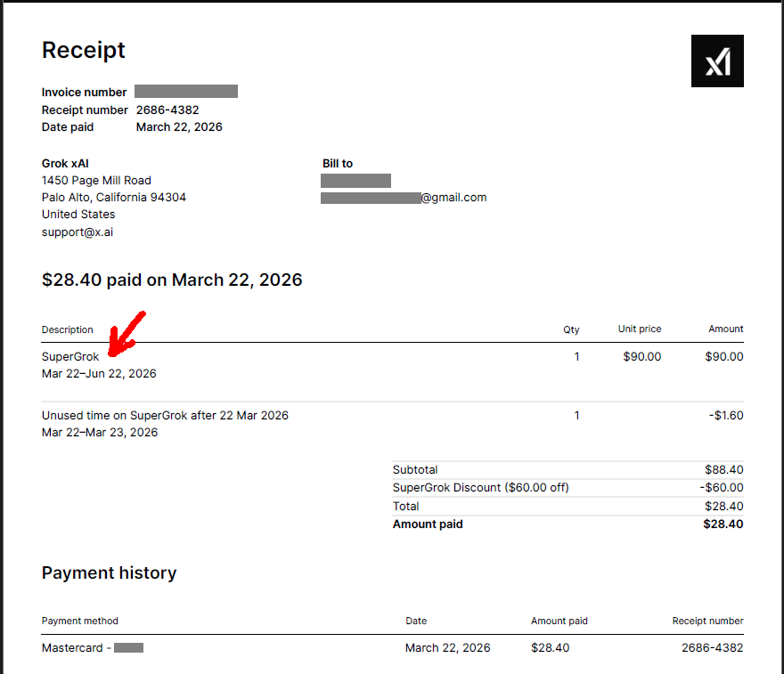Click the receipt number 2686-4382 at top
Screen dimensions: 784x674
pos(167,110)
